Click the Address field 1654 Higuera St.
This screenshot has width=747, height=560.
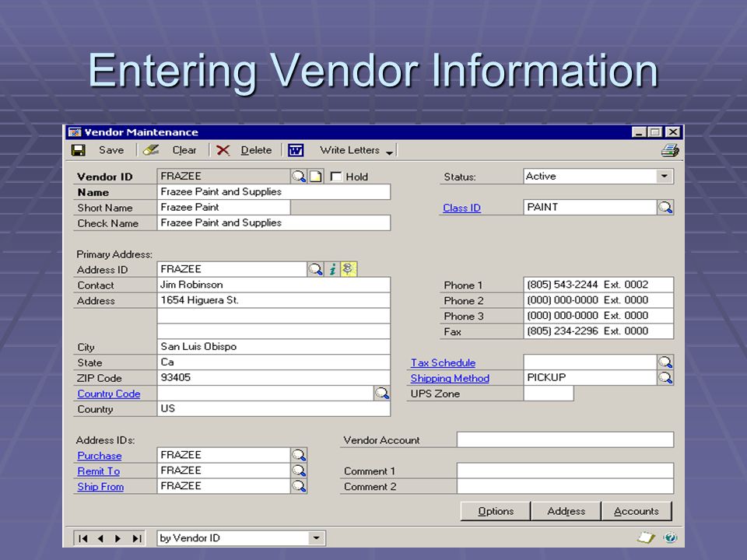coord(273,300)
